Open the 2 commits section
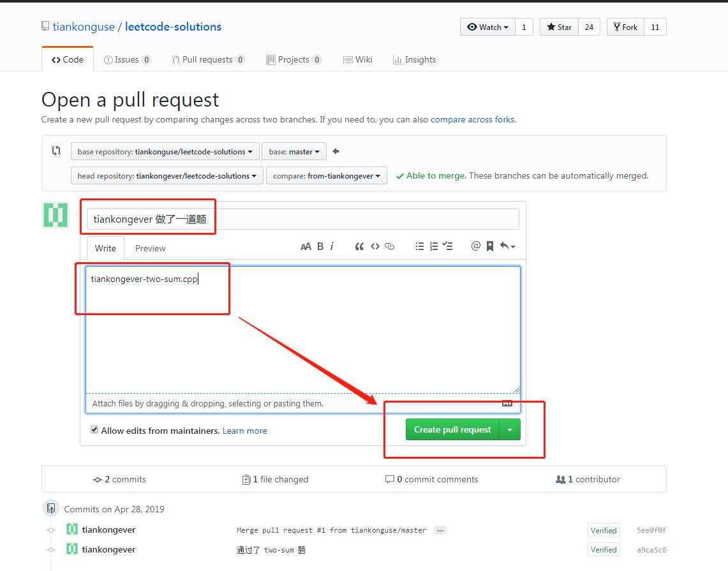 click(120, 479)
